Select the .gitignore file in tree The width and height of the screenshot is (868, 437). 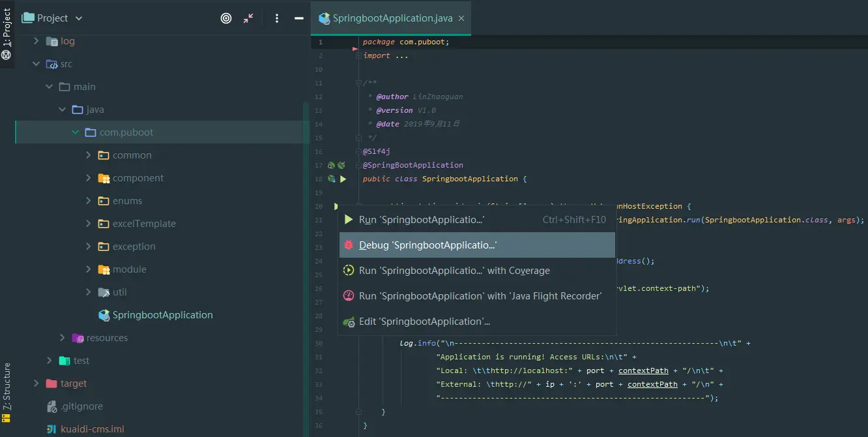pos(81,406)
